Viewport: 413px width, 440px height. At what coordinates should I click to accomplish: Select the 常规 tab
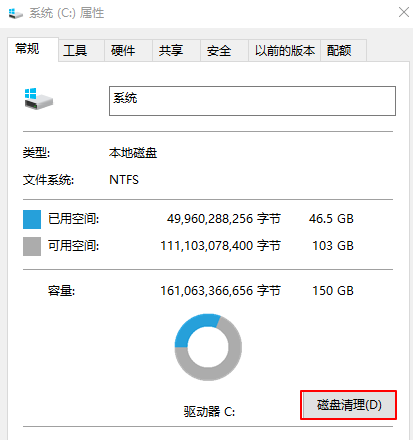[x=33, y=49]
